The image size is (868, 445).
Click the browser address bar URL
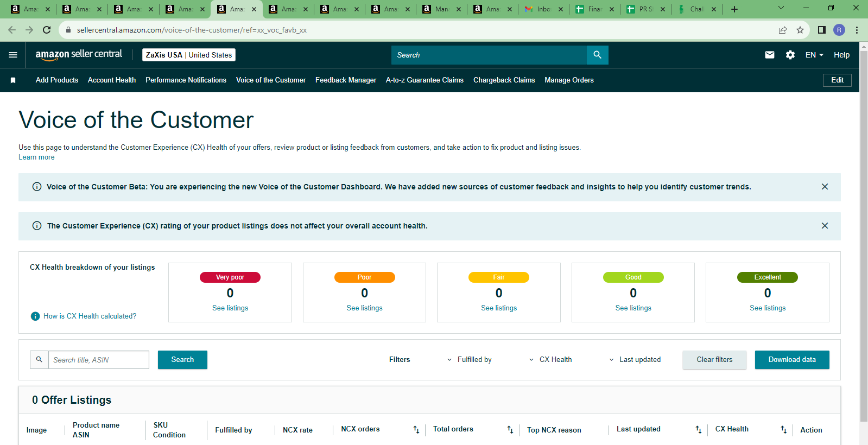(x=192, y=30)
